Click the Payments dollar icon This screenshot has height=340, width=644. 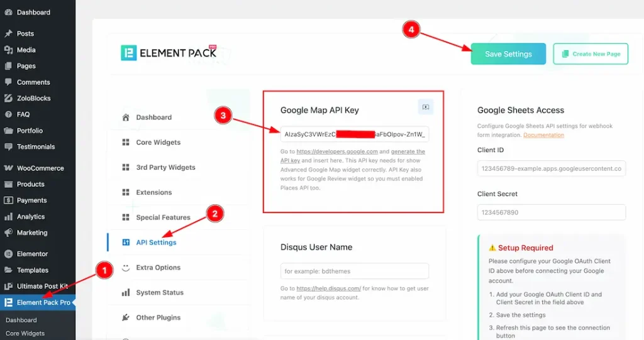click(8, 200)
